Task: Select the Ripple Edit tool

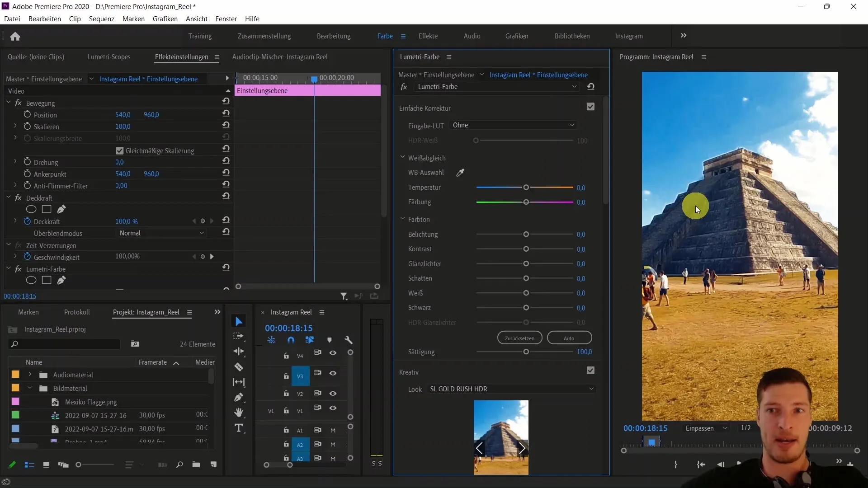Action: (239, 352)
